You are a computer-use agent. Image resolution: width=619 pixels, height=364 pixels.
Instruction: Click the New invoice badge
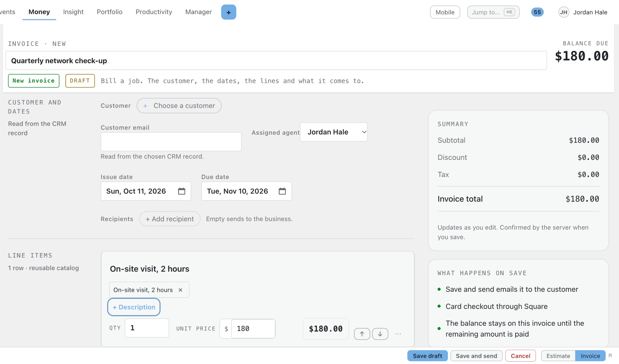coord(34,81)
